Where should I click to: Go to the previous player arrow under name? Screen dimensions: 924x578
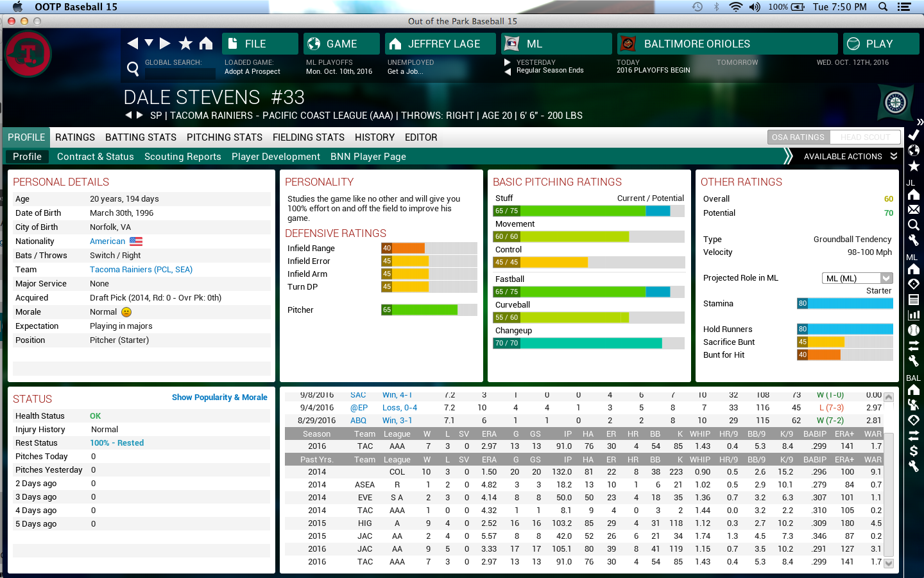(128, 115)
